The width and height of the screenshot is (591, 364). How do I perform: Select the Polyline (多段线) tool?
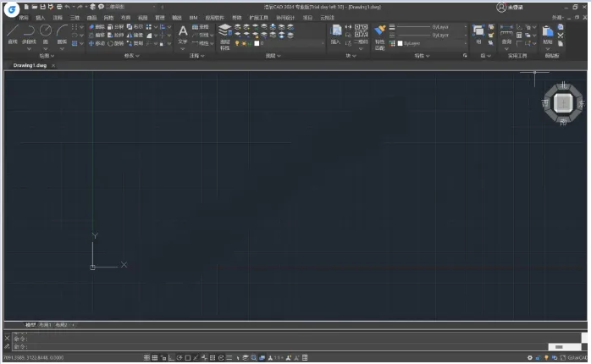tap(29, 34)
